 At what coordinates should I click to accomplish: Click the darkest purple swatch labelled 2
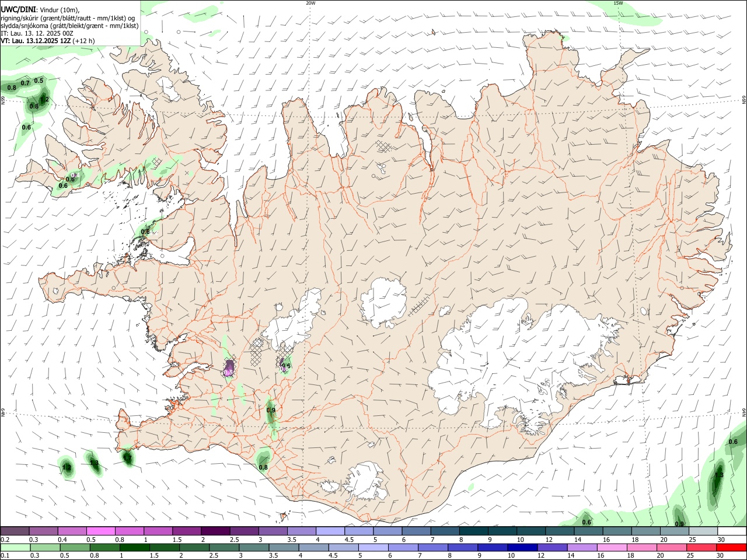215,531
